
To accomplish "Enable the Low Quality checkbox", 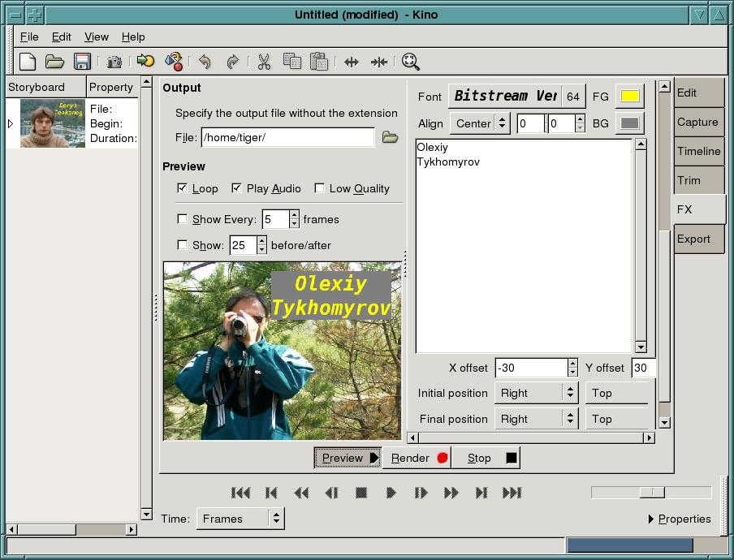I will (320, 188).
